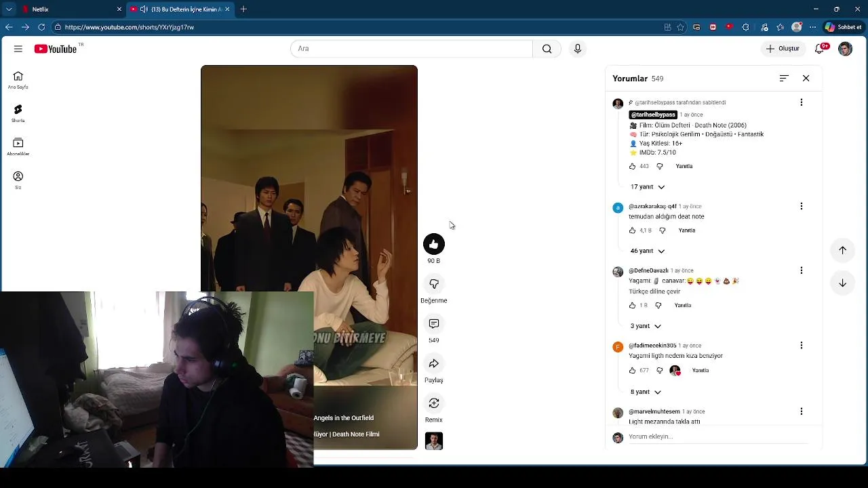Screen dimensions: 868x488
Task: Open the tab actions dropdown at far left
Action: [x=9, y=9]
